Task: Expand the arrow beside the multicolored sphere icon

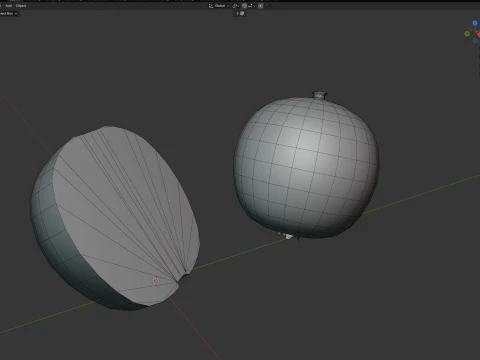Action: pos(238,14)
